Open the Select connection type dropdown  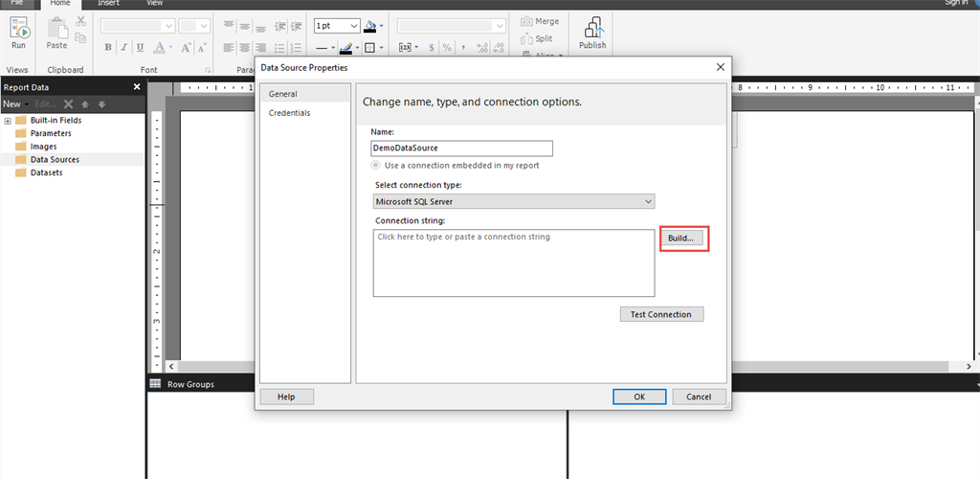coord(514,201)
